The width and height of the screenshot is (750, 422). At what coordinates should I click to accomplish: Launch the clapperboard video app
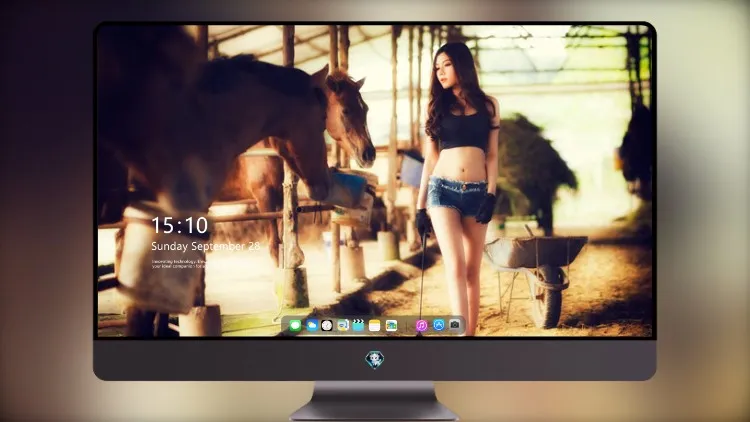coord(358,325)
